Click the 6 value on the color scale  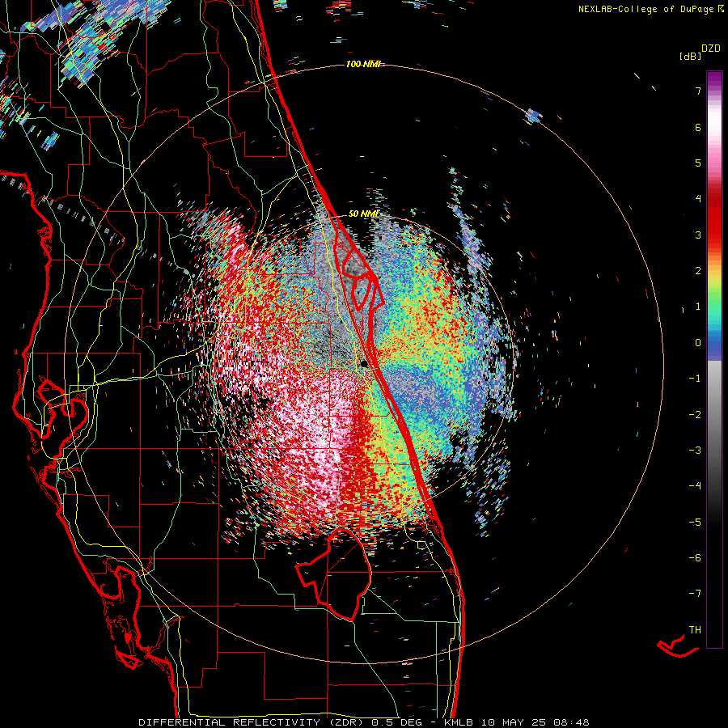click(698, 127)
